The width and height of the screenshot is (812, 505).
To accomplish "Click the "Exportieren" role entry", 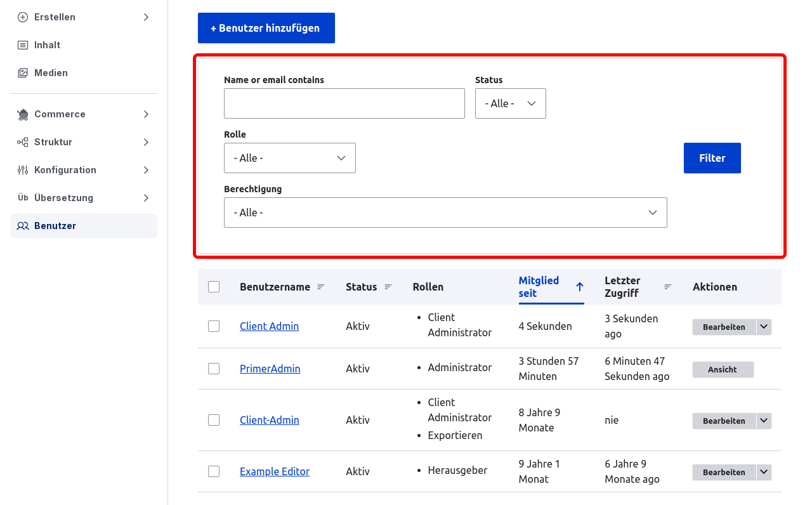I will (455, 435).
